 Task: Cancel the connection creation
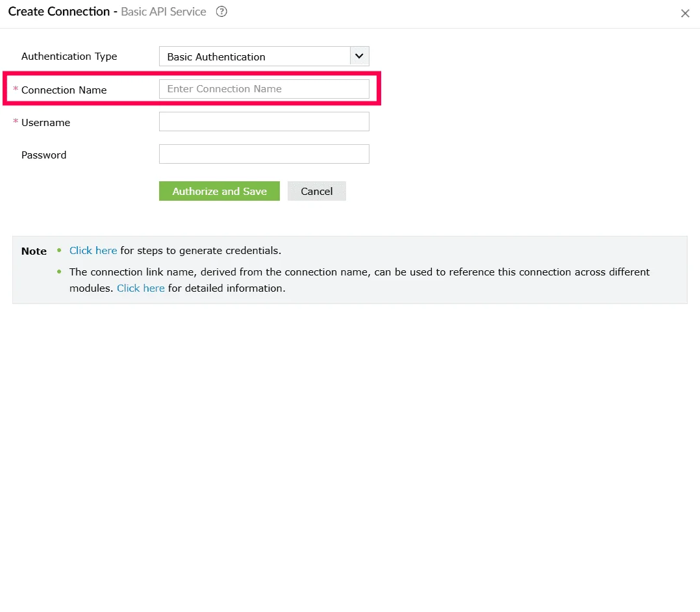coord(316,191)
